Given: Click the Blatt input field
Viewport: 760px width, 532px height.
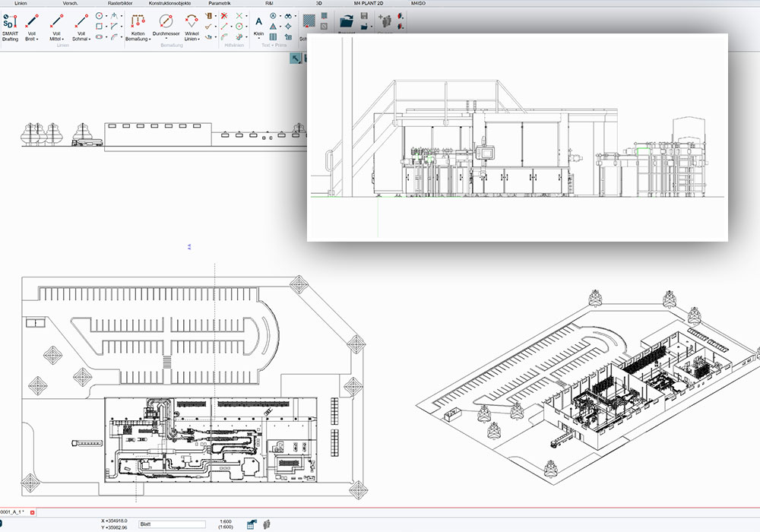Looking at the screenshot, I should (x=172, y=524).
